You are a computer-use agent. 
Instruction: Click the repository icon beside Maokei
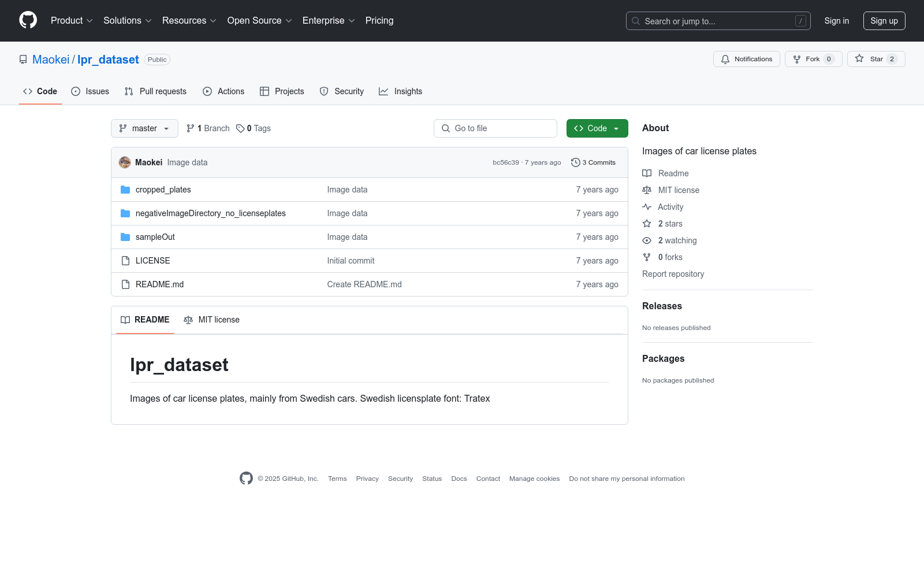point(23,60)
